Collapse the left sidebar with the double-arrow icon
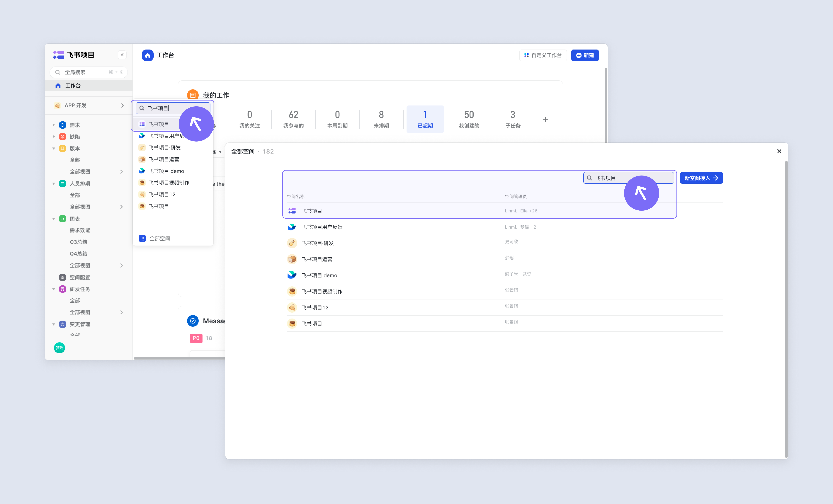833x504 pixels. coord(122,55)
